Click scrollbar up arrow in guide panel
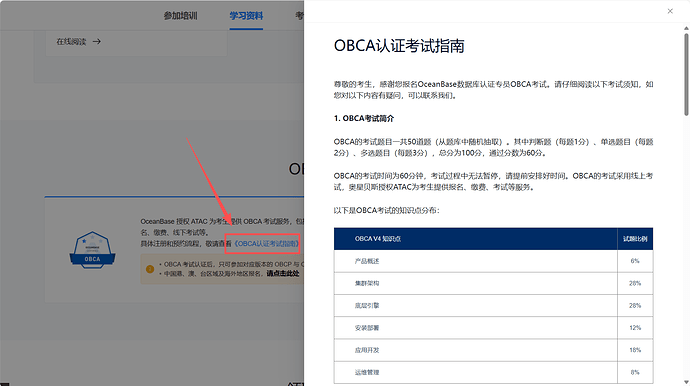Viewport: 690px width, 386px height. point(686,28)
